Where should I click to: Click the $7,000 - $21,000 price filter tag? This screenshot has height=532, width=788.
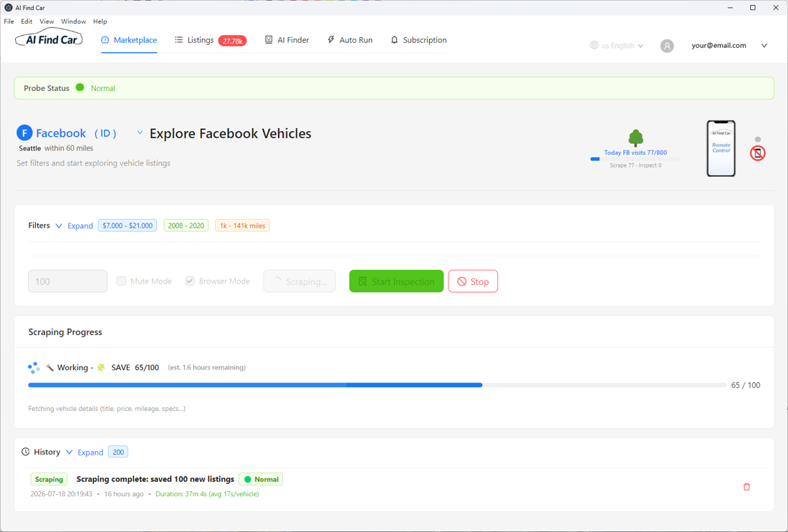pyautogui.click(x=128, y=226)
